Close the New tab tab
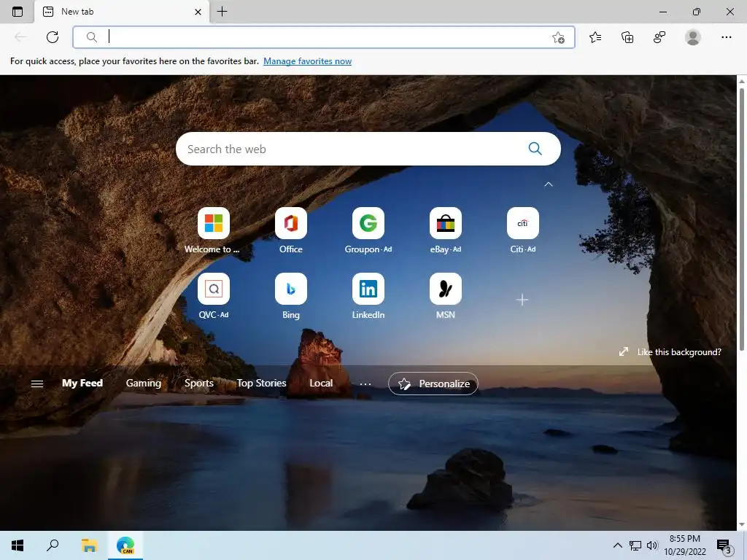Screen dimensions: 747x560 click(198, 12)
